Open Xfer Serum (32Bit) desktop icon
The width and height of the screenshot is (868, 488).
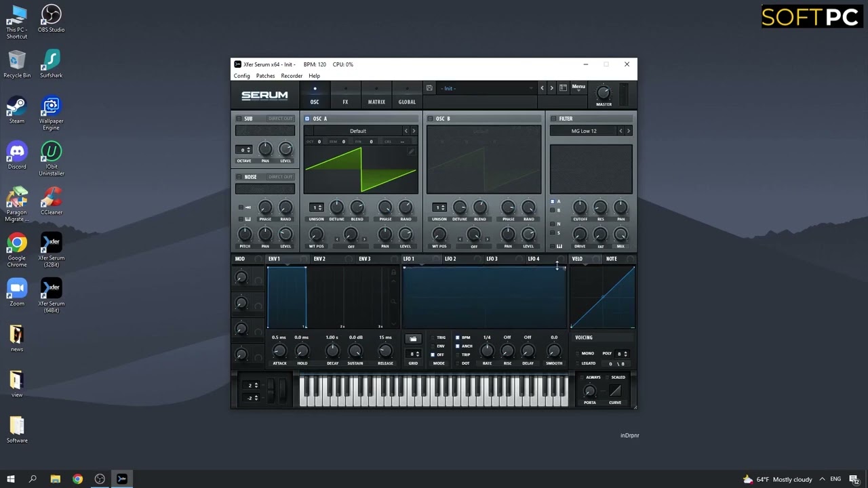(51, 249)
